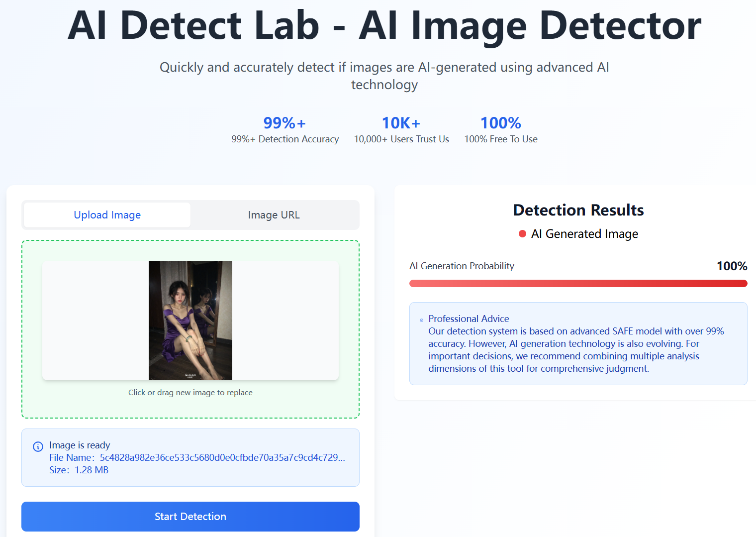This screenshot has height=537, width=756.
Task: Click the AI Detect Lab page title
Action: pyautogui.click(x=384, y=26)
